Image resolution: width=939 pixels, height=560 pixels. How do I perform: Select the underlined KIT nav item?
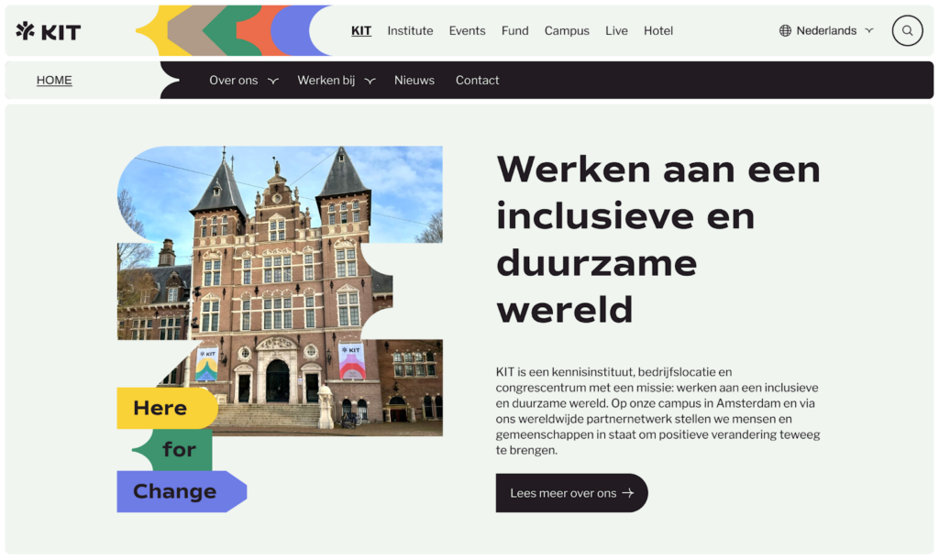(x=361, y=30)
